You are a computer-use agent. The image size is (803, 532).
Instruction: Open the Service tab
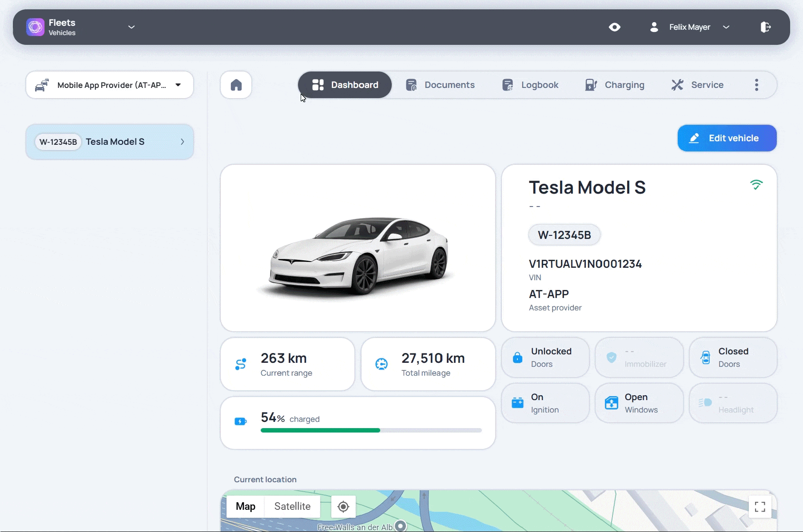click(697, 85)
